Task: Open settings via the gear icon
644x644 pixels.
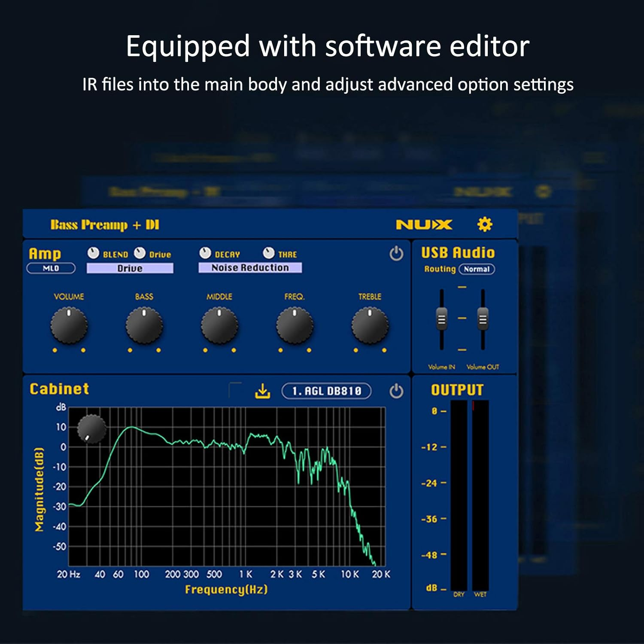Action: [x=485, y=224]
